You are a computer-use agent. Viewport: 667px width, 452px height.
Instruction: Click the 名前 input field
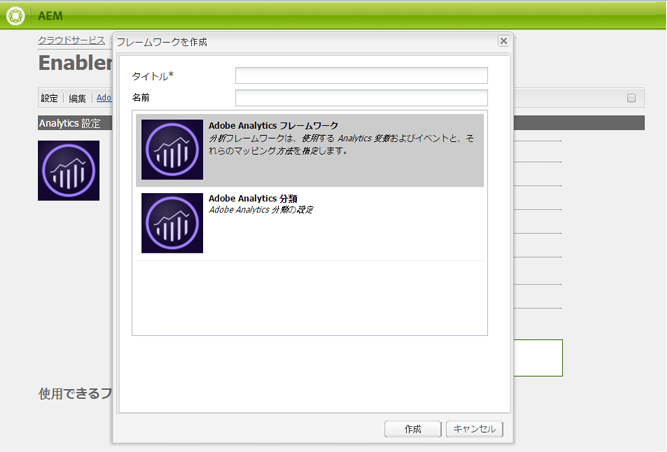pyautogui.click(x=361, y=98)
